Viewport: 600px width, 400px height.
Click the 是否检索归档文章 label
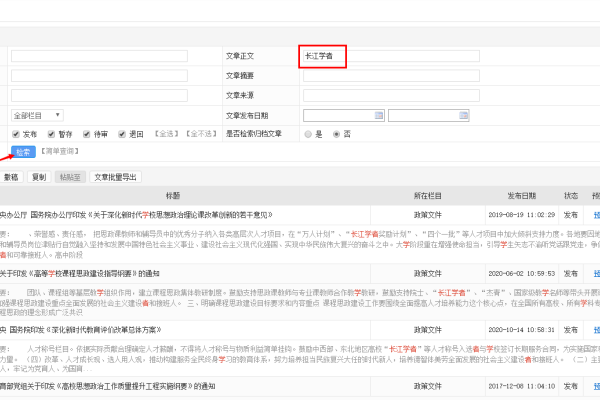coord(254,134)
